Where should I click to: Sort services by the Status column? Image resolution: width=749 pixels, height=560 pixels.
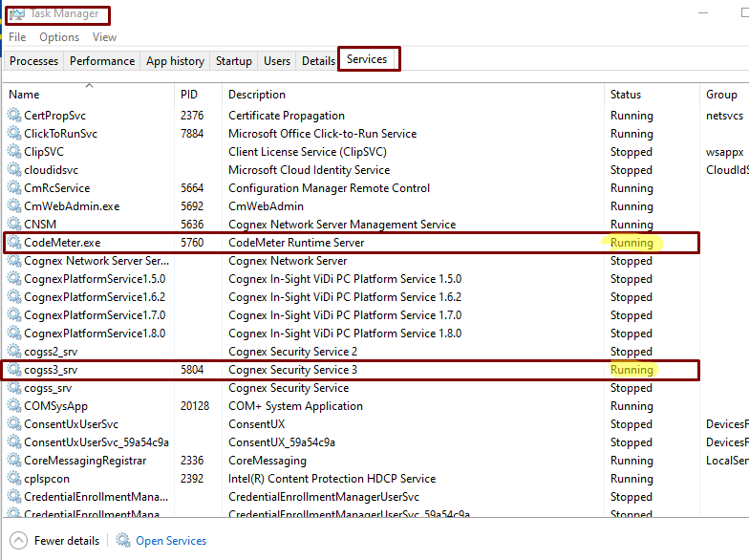[x=626, y=95]
